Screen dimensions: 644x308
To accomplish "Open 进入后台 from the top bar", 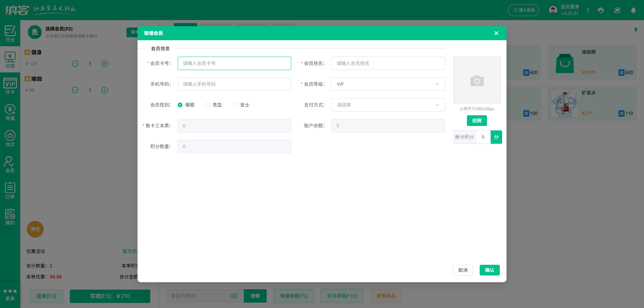I will point(523,10).
